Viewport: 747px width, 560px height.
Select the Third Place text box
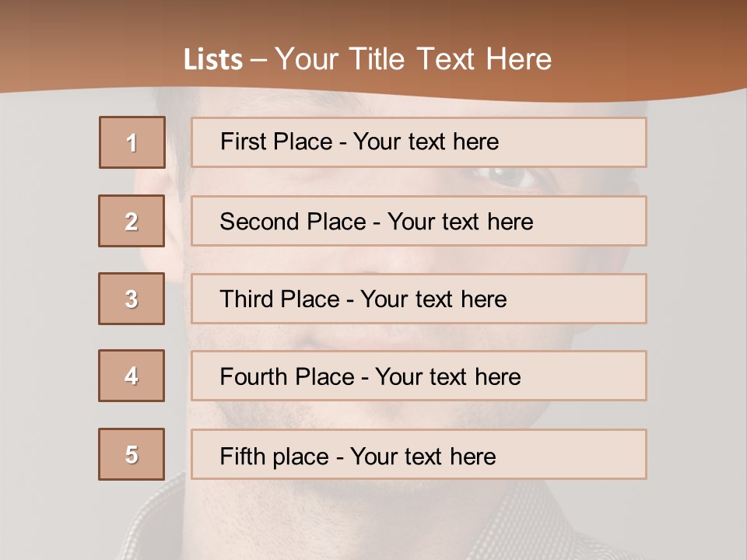point(419,299)
